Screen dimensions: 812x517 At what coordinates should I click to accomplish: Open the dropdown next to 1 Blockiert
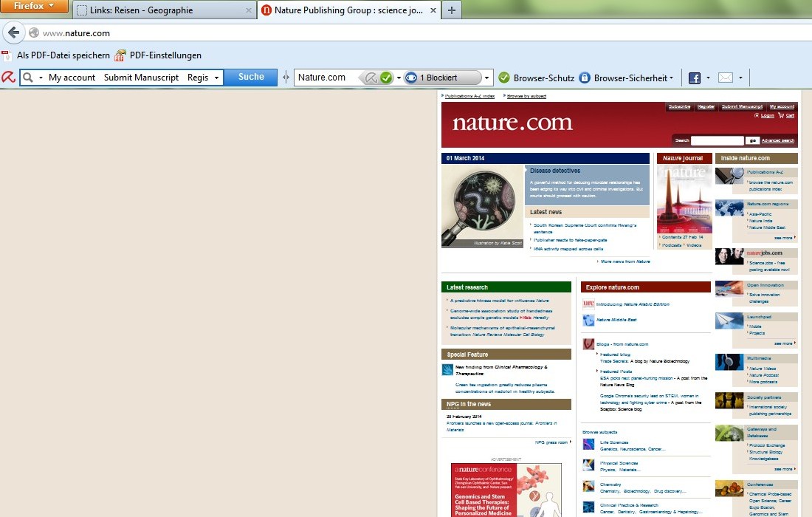point(486,78)
